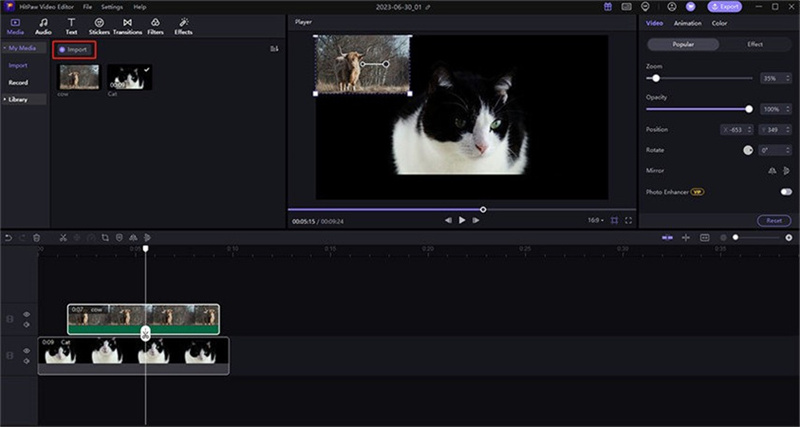The image size is (800, 427).
Task: Select the Effect segment in Video panel
Action: pyautogui.click(x=755, y=44)
